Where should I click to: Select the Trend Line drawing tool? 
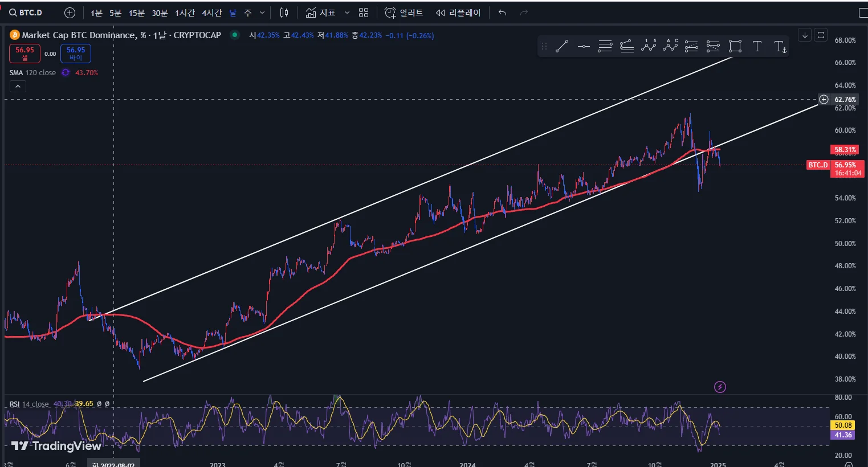tap(562, 47)
